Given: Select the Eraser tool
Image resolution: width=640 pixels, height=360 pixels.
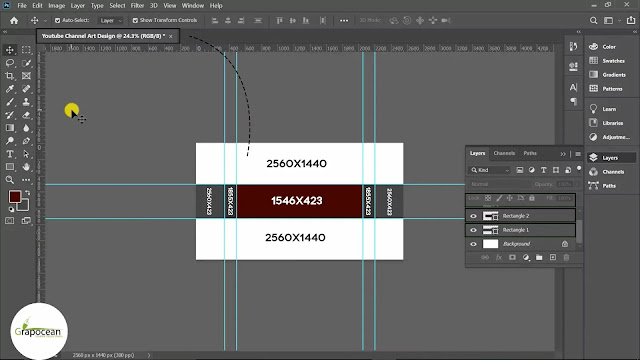Looking at the screenshot, I should (x=26, y=115).
